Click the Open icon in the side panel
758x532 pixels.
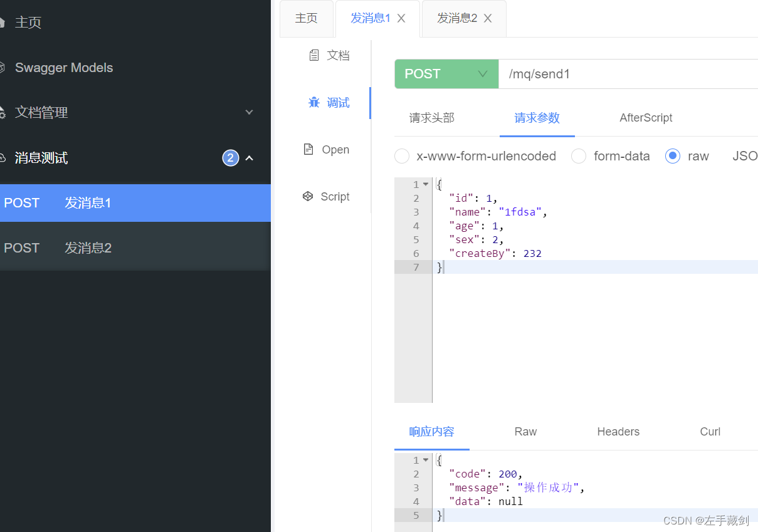point(308,149)
